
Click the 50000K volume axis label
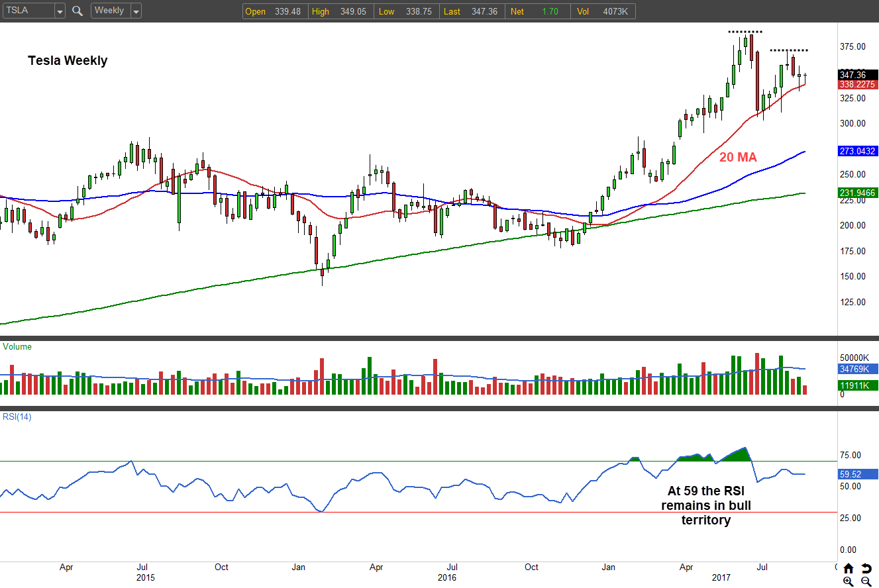point(856,358)
